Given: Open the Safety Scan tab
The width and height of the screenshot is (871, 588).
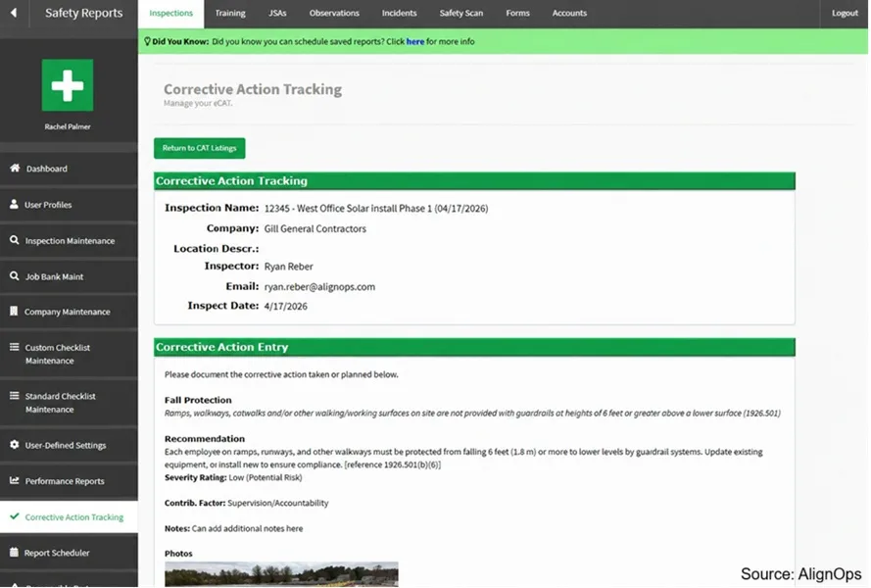Looking at the screenshot, I should pyautogui.click(x=461, y=13).
